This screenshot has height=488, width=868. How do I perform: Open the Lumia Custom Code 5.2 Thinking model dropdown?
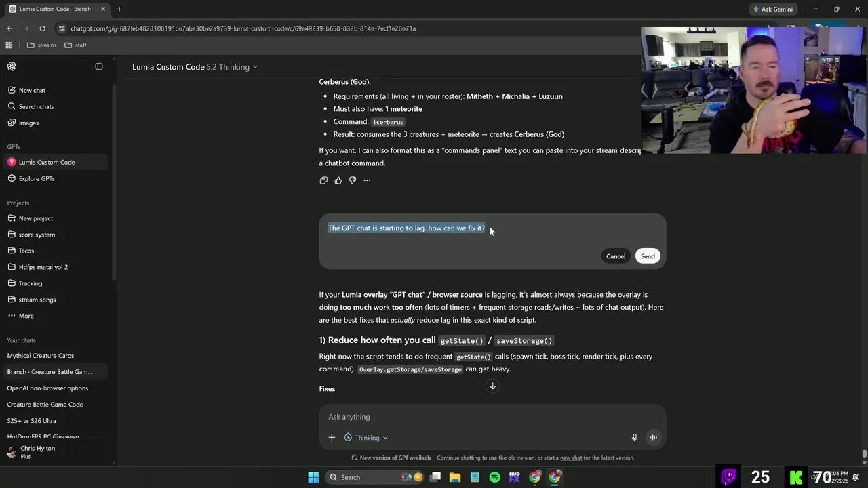(x=195, y=67)
